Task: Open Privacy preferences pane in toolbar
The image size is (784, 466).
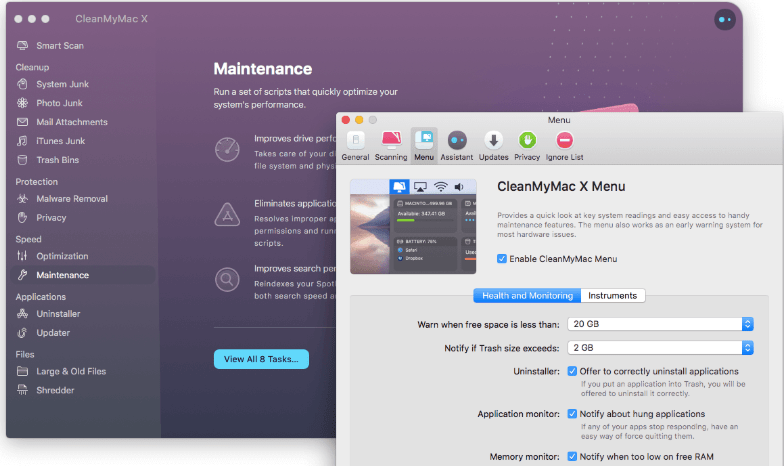Action: tap(527, 146)
